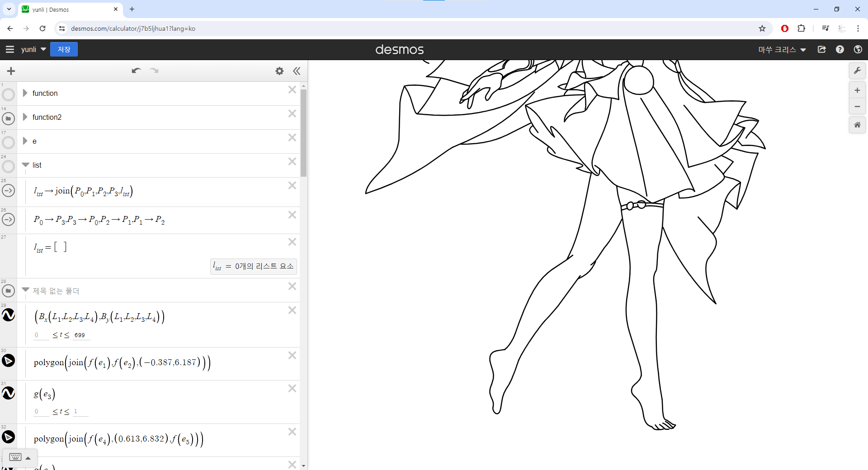This screenshot has width=868, height=470.
Task: Expand the e folder
Action: (x=25, y=141)
